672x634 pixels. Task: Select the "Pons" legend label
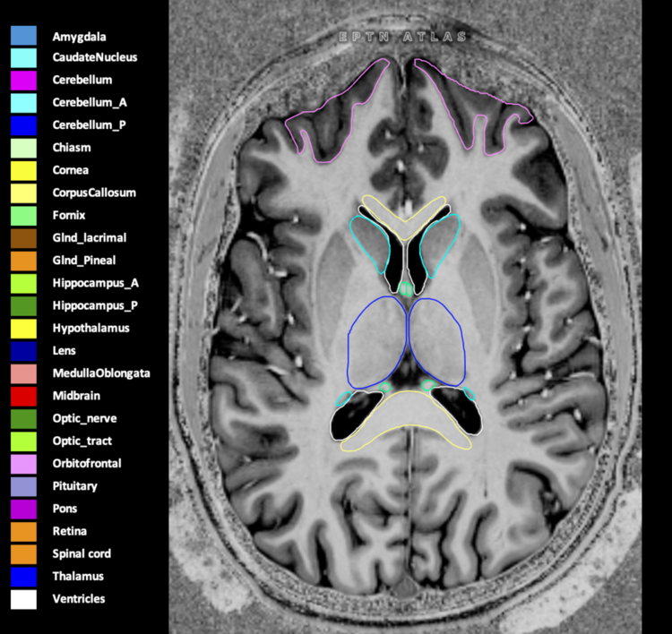click(65, 509)
